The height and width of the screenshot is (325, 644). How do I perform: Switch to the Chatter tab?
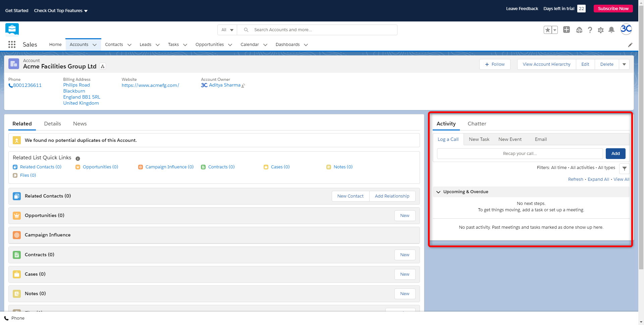pyautogui.click(x=477, y=124)
